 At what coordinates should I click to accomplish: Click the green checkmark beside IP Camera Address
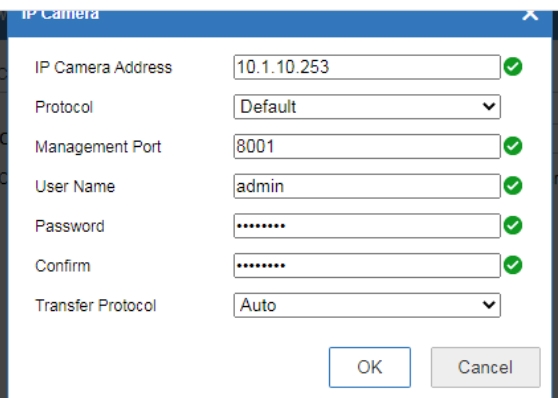513,67
